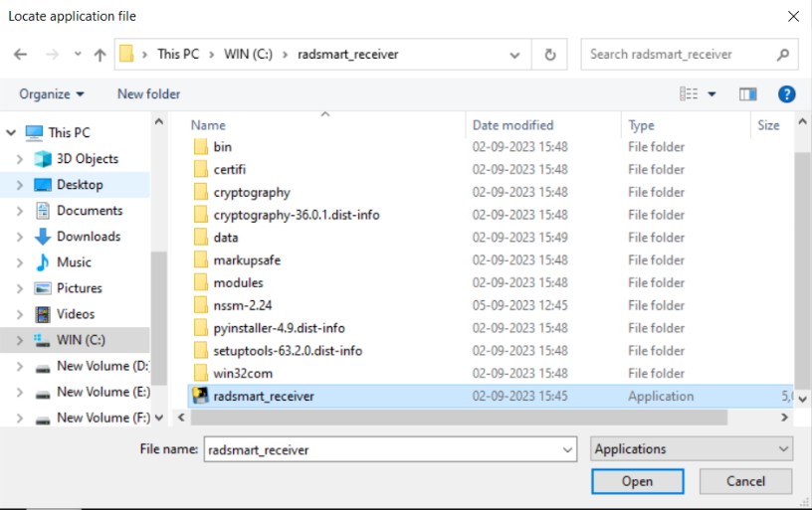Select Desktop in the navigation pane

pos(80,185)
